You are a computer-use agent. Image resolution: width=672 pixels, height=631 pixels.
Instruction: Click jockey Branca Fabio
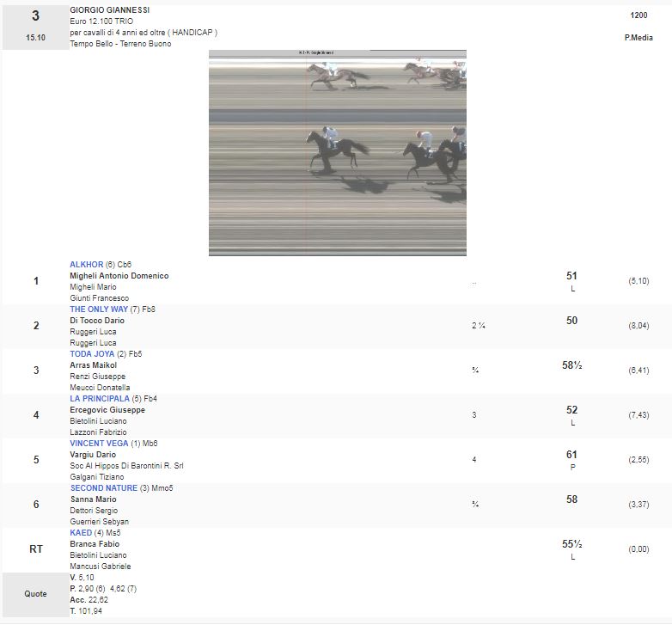pyautogui.click(x=95, y=544)
